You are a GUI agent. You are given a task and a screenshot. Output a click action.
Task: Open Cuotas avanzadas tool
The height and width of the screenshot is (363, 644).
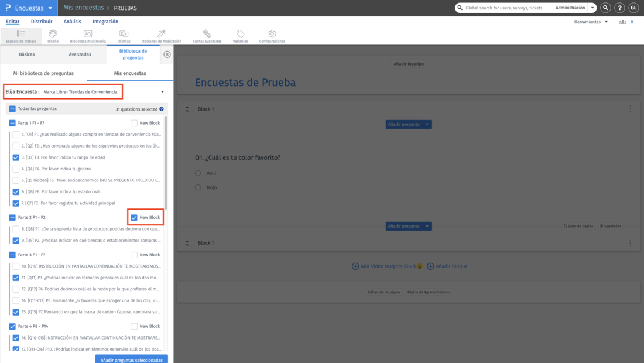coord(207,36)
